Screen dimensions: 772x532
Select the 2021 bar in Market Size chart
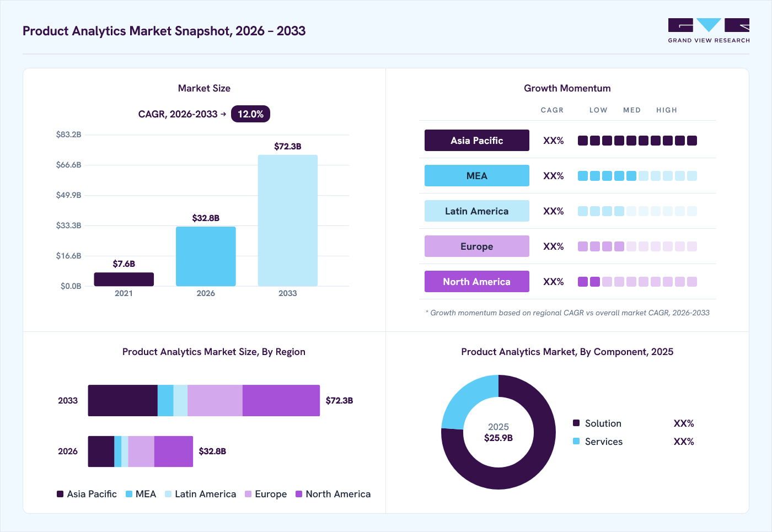pos(124,279)
